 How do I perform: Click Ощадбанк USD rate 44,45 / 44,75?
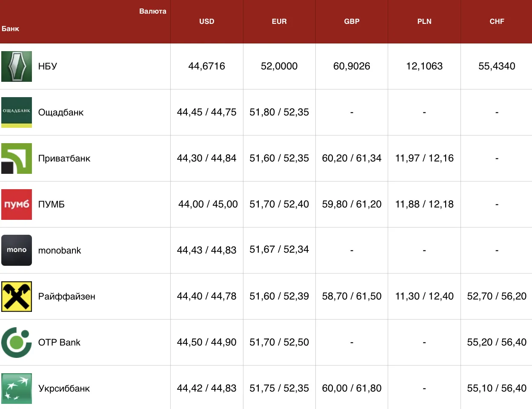(207, 112)
